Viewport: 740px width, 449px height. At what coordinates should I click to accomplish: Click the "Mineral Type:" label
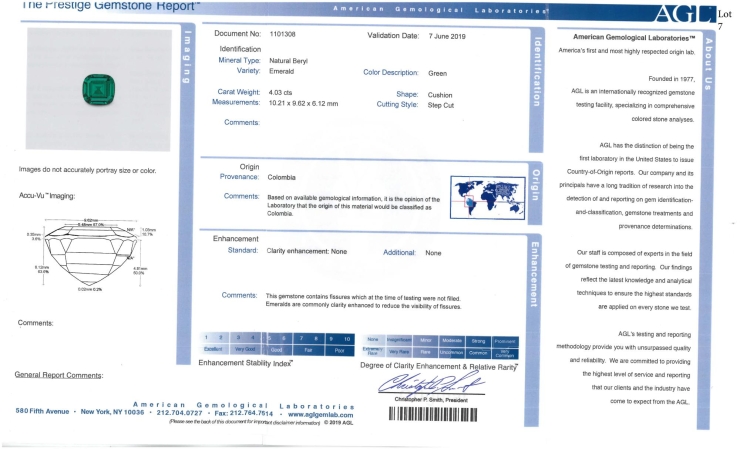(x=239, y=60)
